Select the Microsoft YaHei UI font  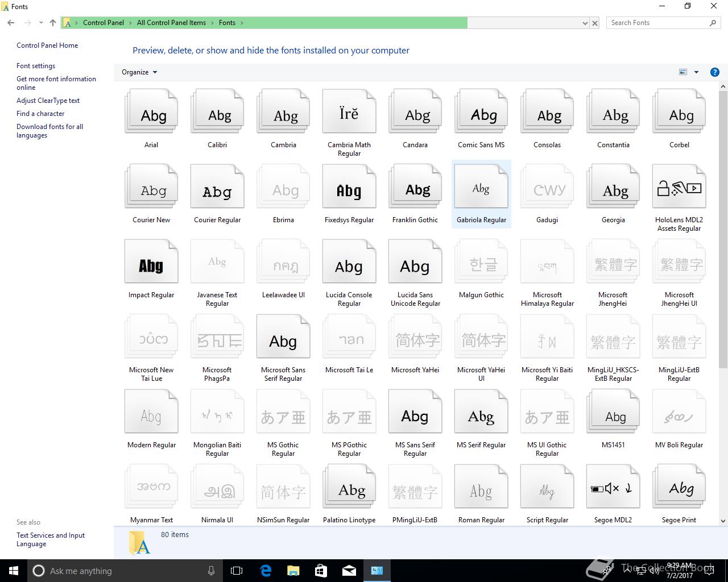coord(481,348)
